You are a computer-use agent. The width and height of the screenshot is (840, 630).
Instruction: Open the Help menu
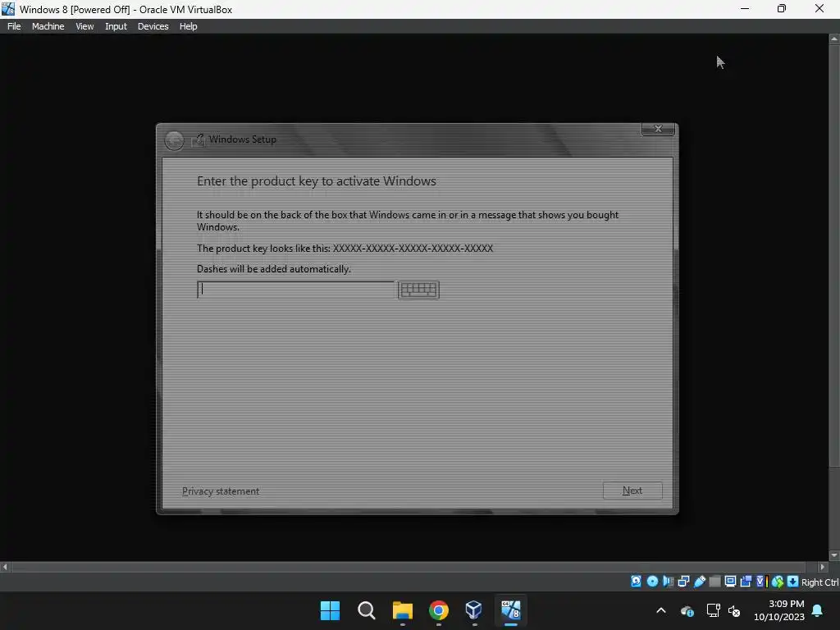[188, 26]
